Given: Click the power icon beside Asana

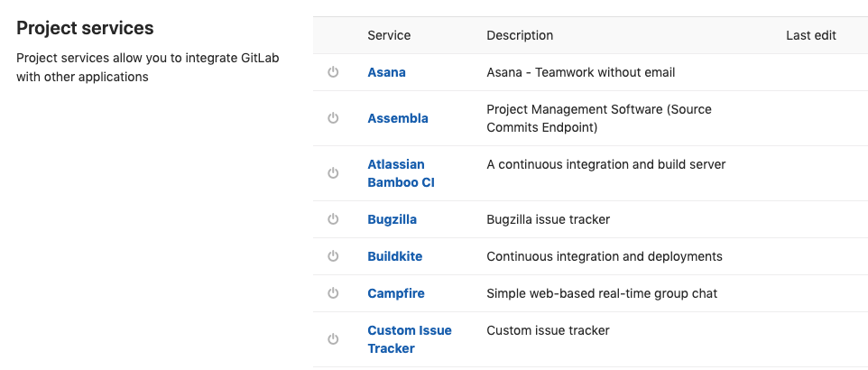Looking at the screenshot, I should (x=333, y=72).
